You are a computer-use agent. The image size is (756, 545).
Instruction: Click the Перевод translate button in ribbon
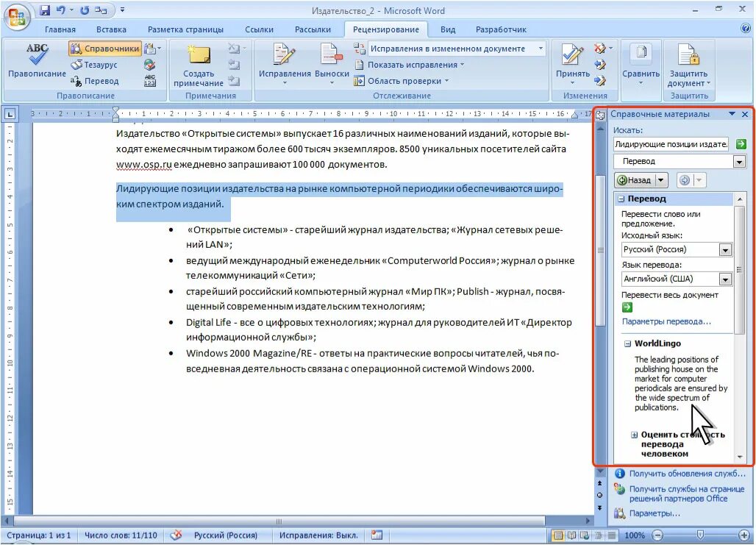[x=95, y=81]
